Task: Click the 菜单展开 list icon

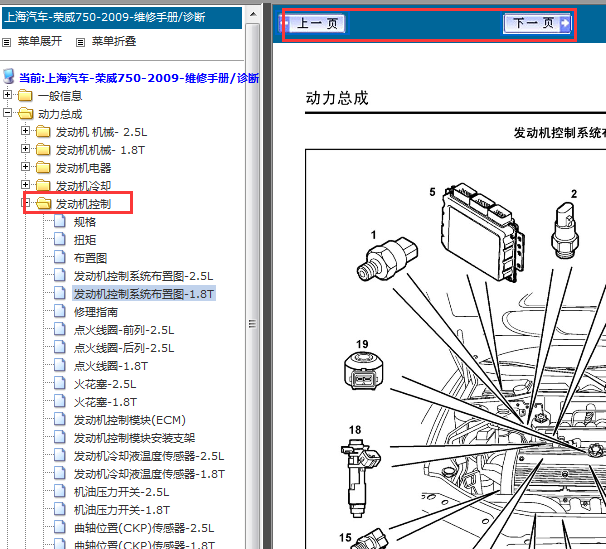Action: [x=7, y=42]
